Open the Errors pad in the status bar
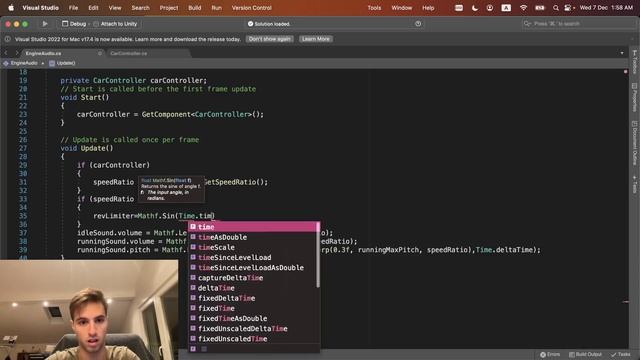The width and height of the screenshot is (640, 360). pyautogui.click(x=550, y=354)
